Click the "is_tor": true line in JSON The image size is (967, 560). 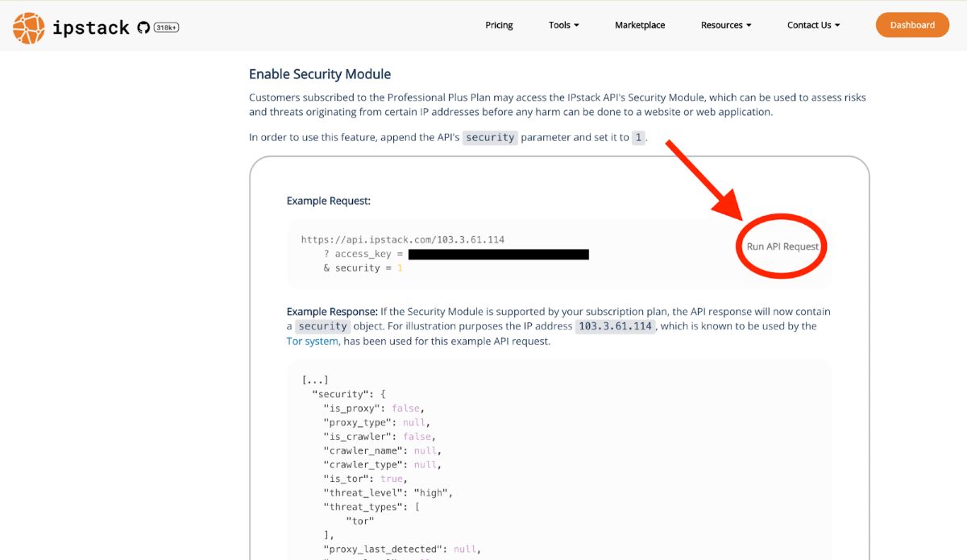click(x=363, y=479)
